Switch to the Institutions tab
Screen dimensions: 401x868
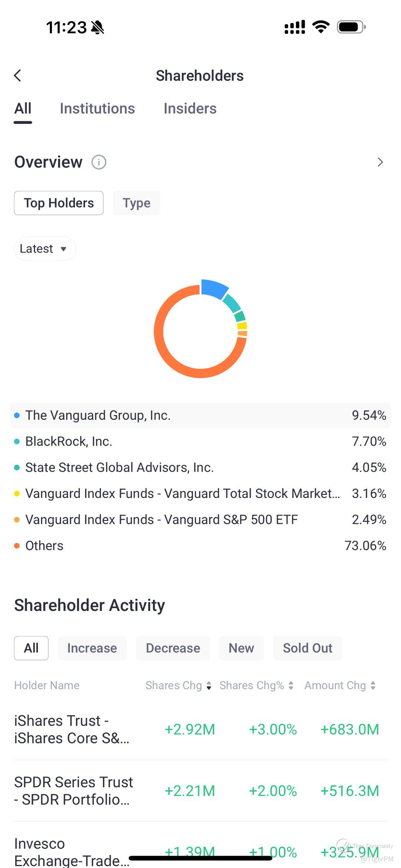[x=97, y=109]
